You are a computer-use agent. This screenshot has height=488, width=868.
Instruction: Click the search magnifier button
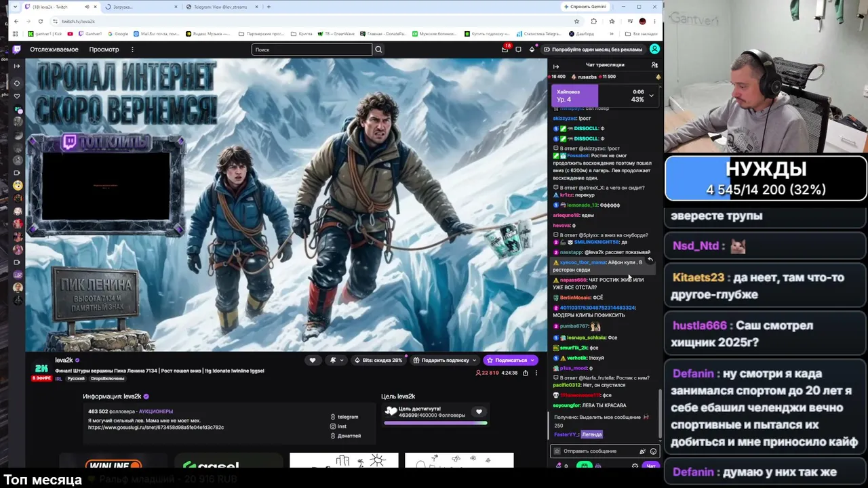pyautogui.click(x=378, y=49)
